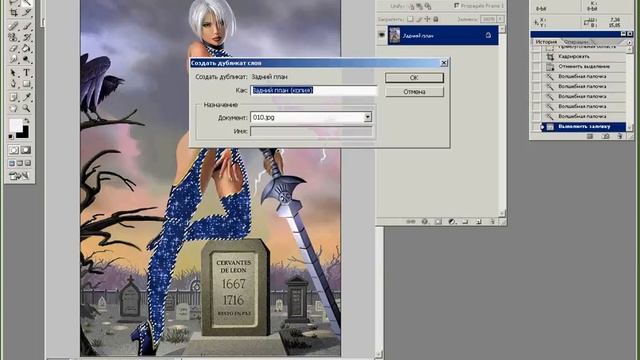
Task: Swap foreground and background colors
Action: [27, 121]
